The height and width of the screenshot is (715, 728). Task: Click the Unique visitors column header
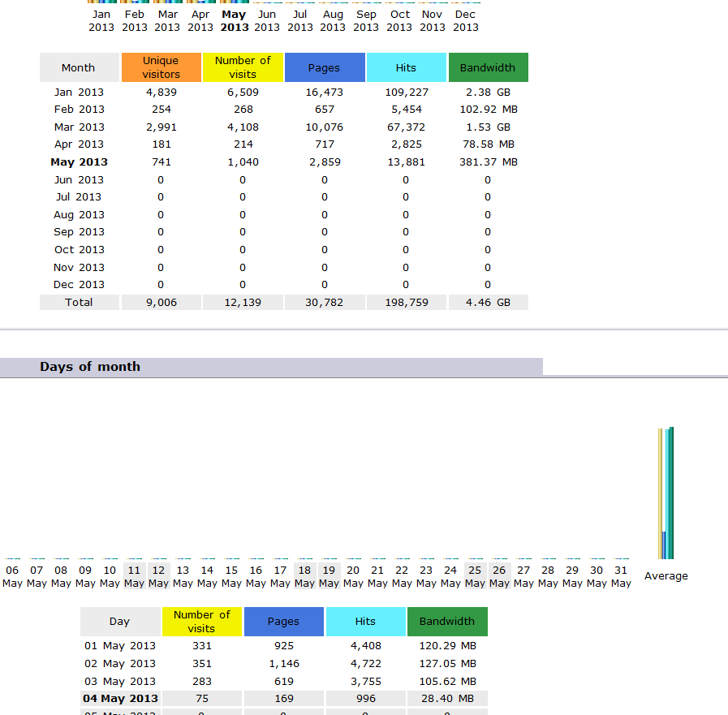[x=162, y=67]
